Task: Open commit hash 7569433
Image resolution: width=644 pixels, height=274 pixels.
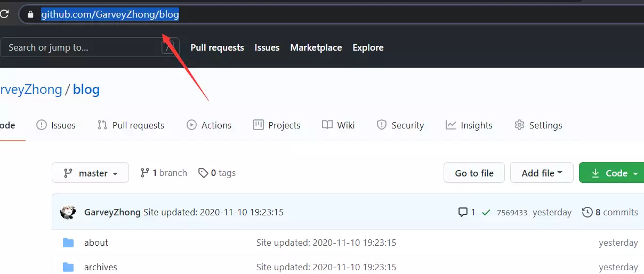Action: pyautogui.click(x=512, y=213)
